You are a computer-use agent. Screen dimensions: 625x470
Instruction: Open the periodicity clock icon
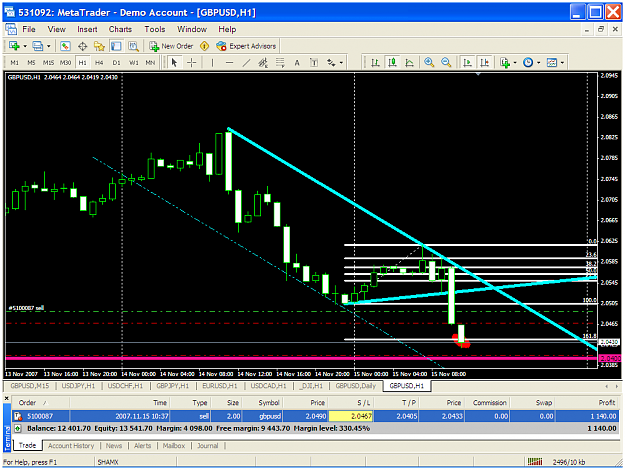coord(528,63)
